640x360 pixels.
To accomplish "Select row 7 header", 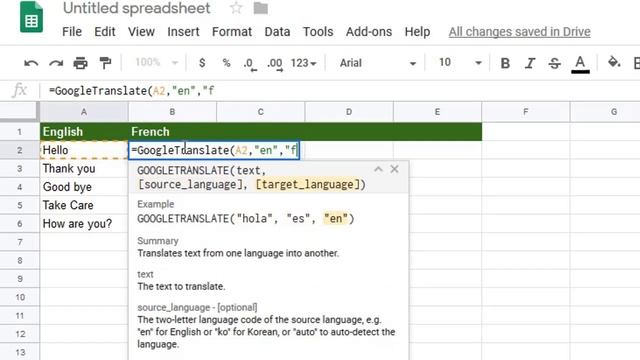I will pos(20,242).
